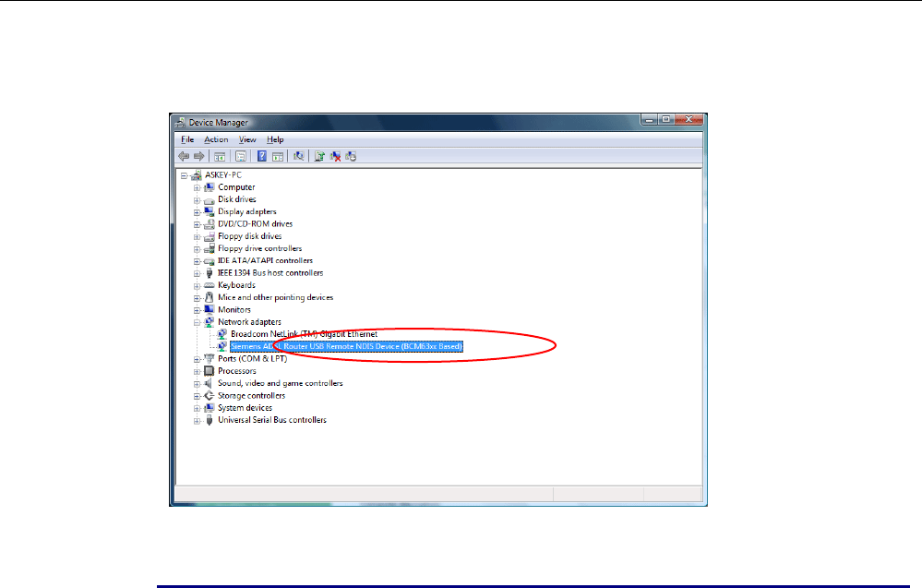The height and width of the screenshot is (588, 922).
Task: Click the Back arrow in the toolbar
Action: click(x=184, y=156)
